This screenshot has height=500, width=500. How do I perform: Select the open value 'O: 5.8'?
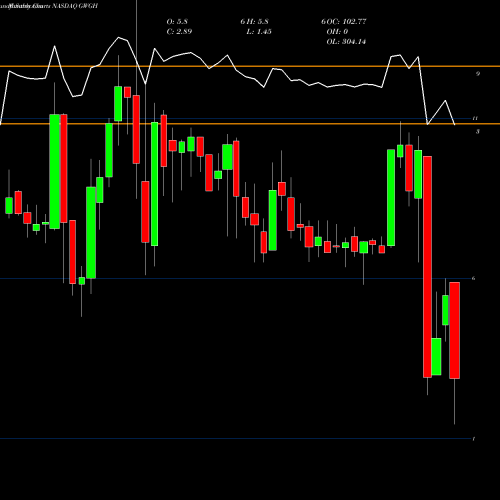click(177, 22)
